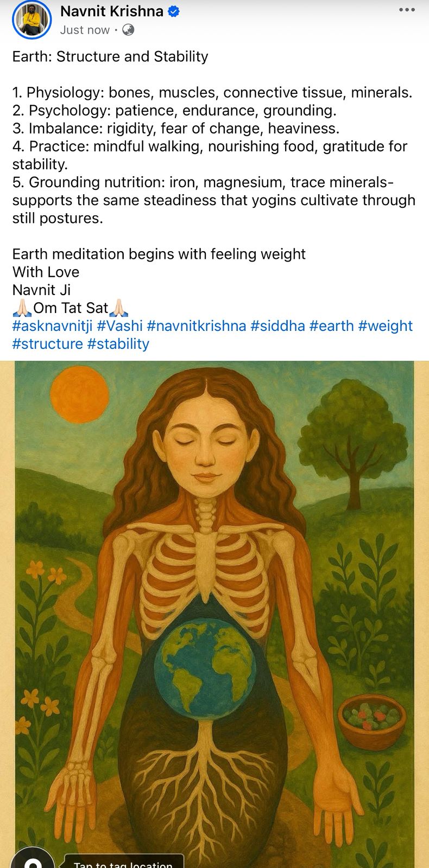429x868 pixels.
Task: Tap Navnit Krishna's profile picture
Action: pyautogui.click(x=31, y=20)
